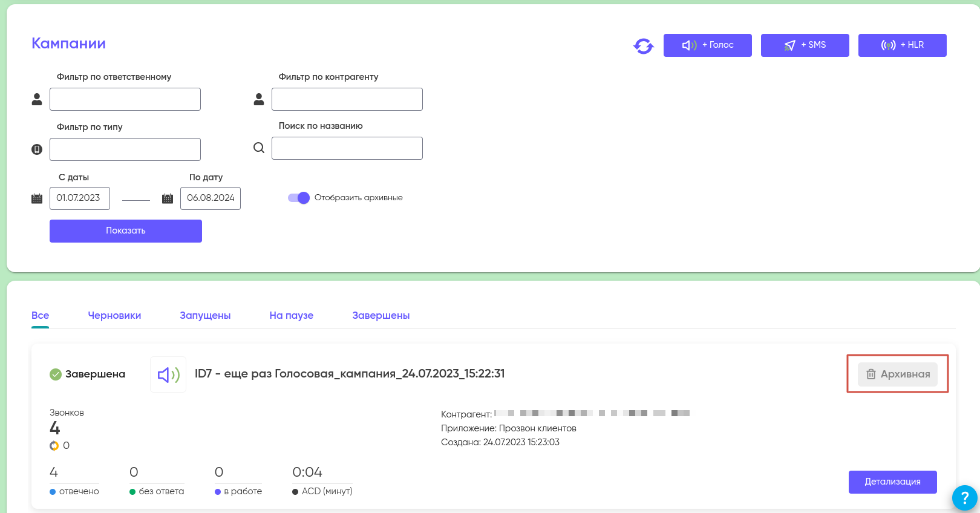Viewport: 980px width, 513px height.
Task: Click person icon beside contractor filter
Action: 259,99
